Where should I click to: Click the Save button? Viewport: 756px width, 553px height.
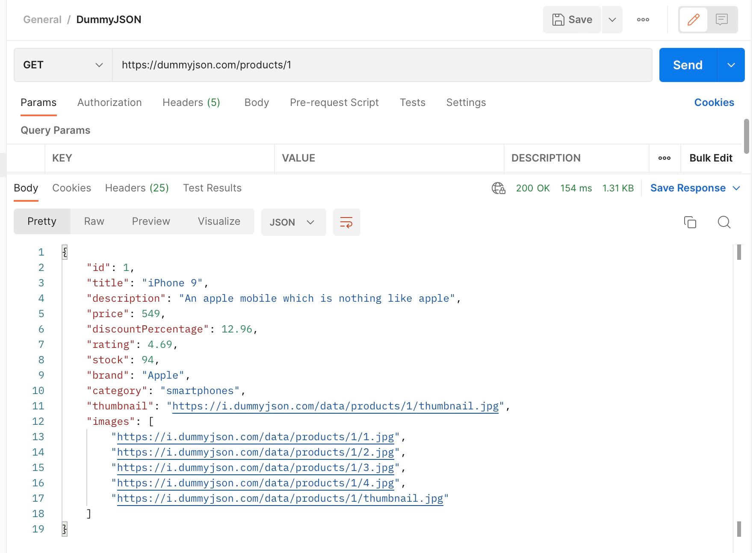point(572,20)
